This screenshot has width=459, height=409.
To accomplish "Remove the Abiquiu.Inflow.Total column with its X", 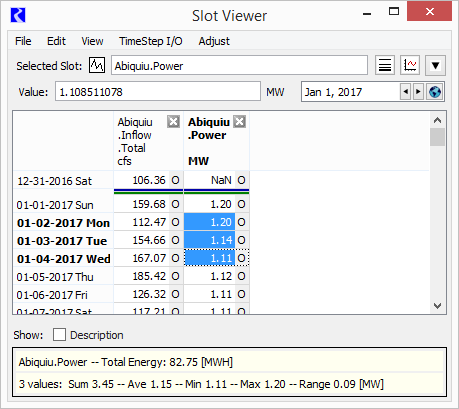I will pyautogui.click(x=173, y=122).
